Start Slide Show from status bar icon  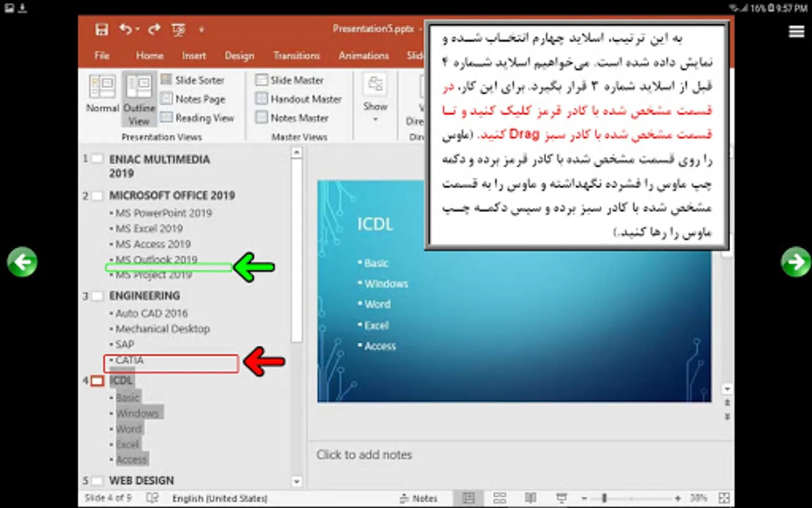pyautogui.click(x=562, y=498)
